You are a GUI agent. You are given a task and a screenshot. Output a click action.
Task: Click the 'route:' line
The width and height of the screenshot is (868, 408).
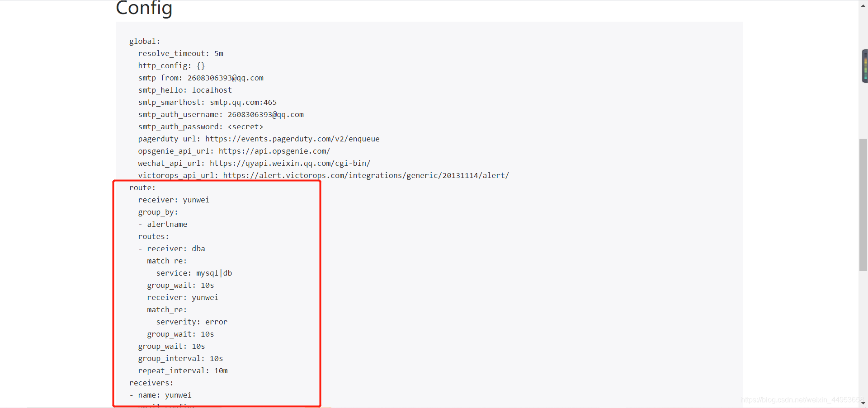[142, 188]
